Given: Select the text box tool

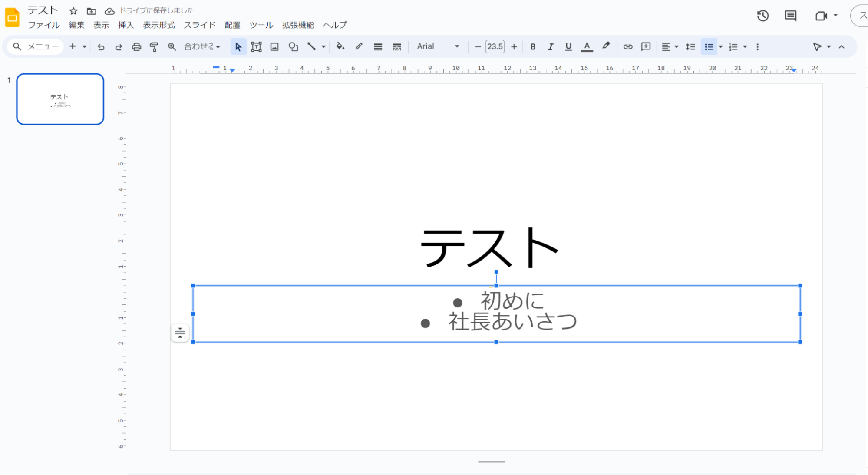Looking at the screenshot, I should coord(256,47).
